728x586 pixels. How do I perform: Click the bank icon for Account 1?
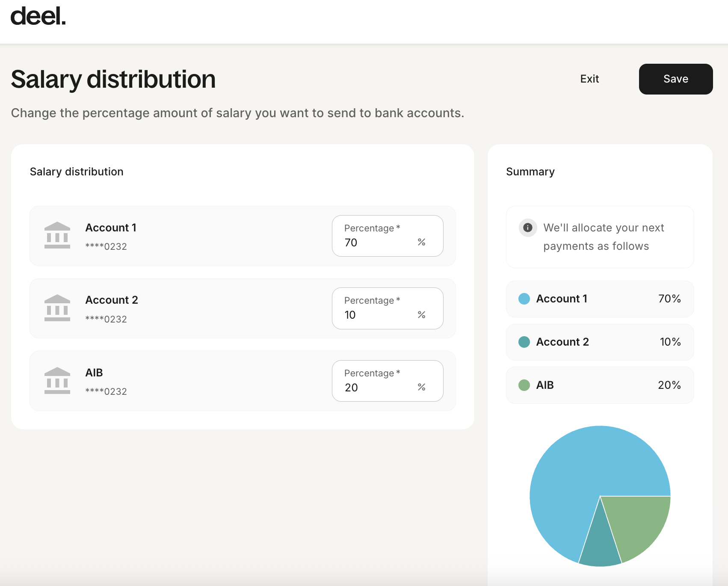[57, 235]
